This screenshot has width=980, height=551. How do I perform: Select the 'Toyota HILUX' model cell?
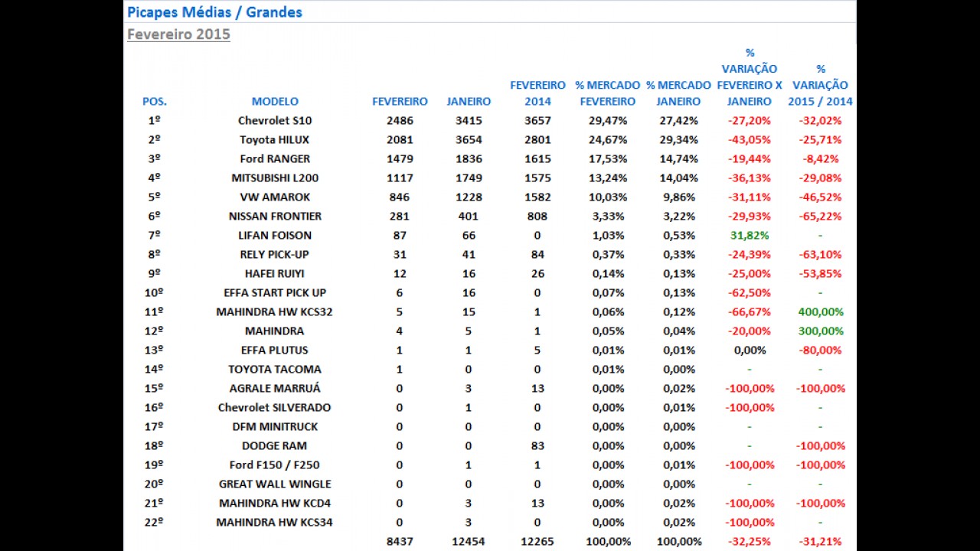(x=275, y=139)
